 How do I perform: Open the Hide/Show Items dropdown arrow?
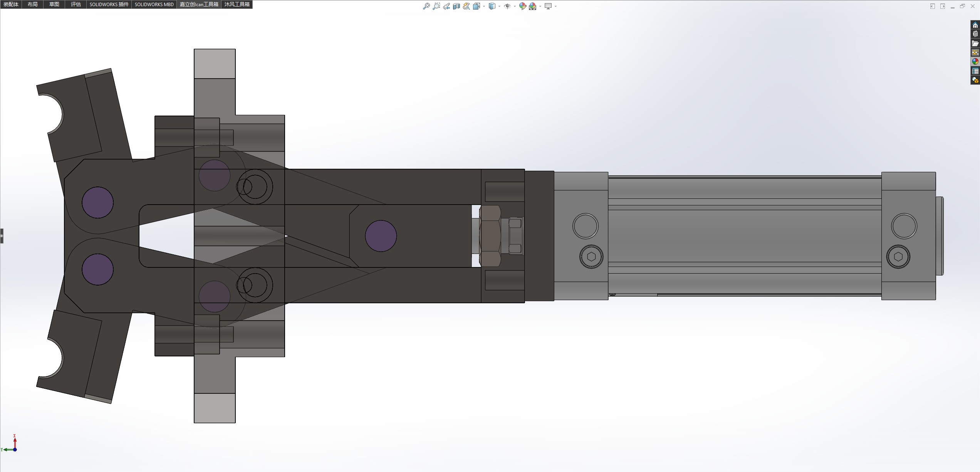tap(515, 7)
